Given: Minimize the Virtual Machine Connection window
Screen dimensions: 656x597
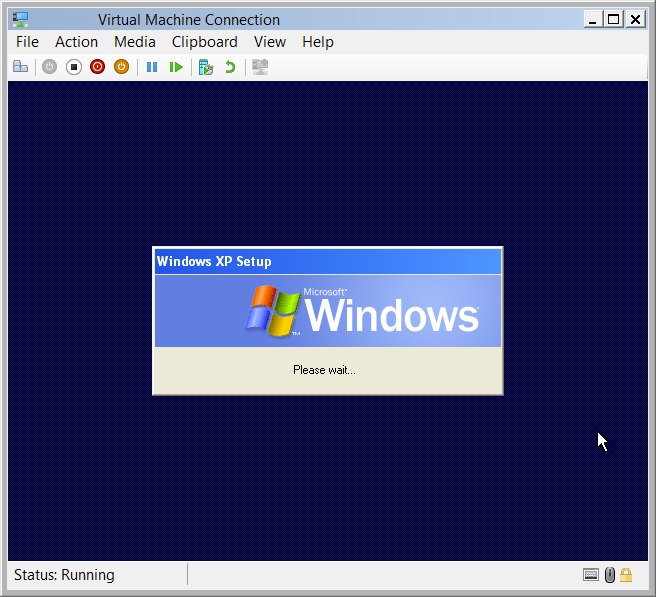Looking at the screenshot, I should [593, 20].
